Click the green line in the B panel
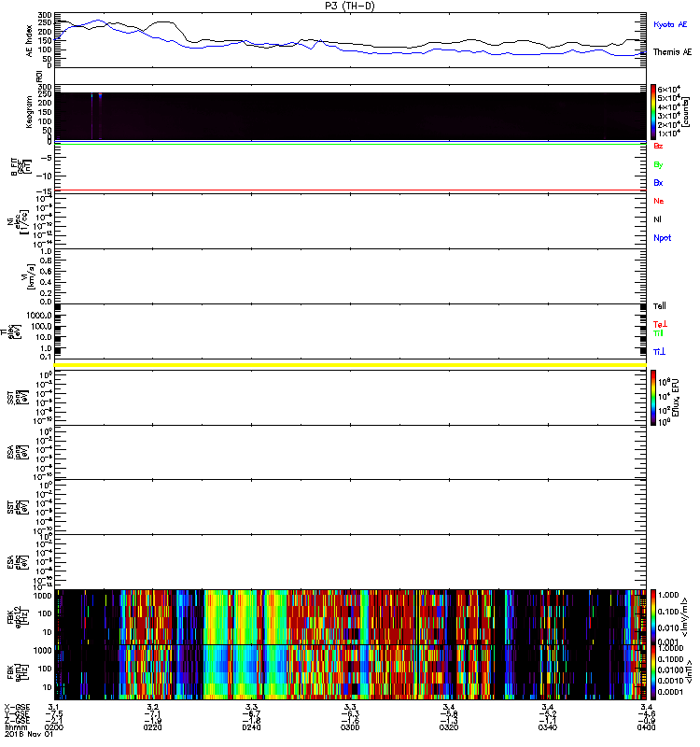Viewport: 700px width, 747px height. pyautogui.click(x=350, y=144)
